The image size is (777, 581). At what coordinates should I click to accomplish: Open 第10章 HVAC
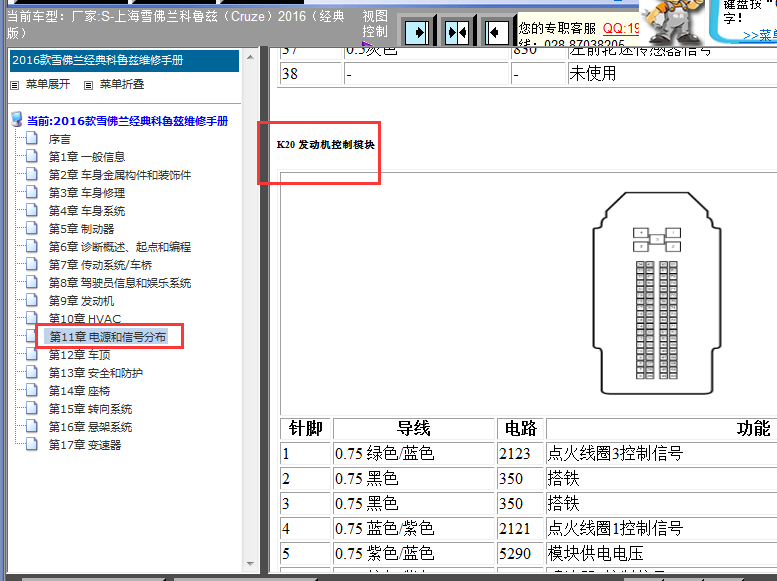point(85,319)
